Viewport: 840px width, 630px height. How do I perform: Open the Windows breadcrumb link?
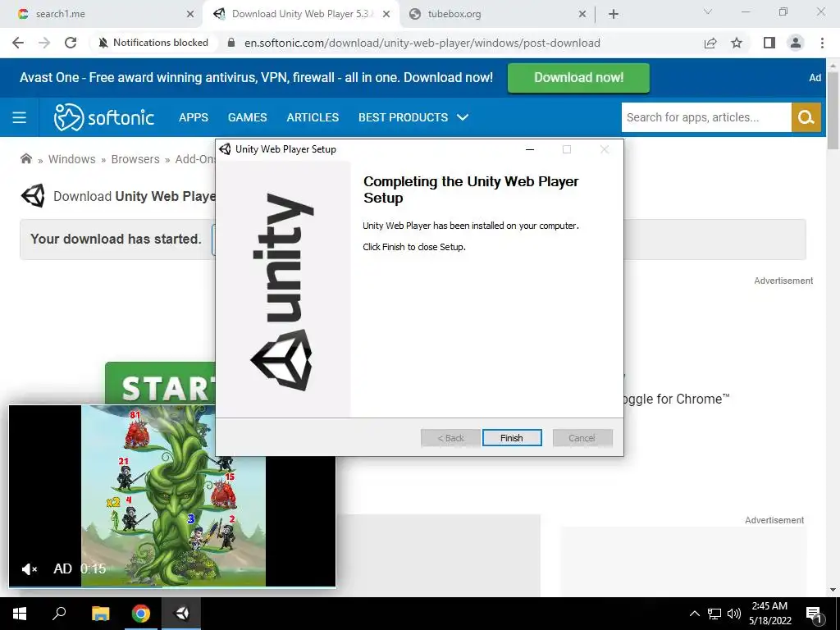(x=72, y=159)
